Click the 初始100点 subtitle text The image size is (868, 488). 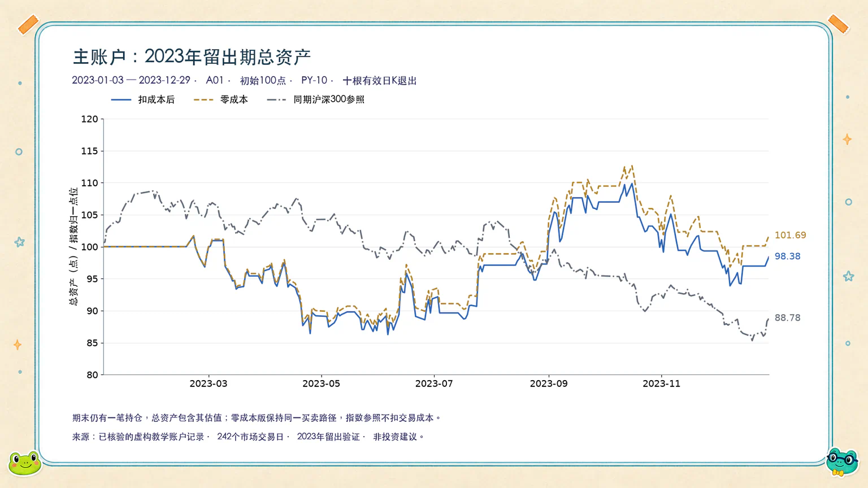(x=263, y=80)
